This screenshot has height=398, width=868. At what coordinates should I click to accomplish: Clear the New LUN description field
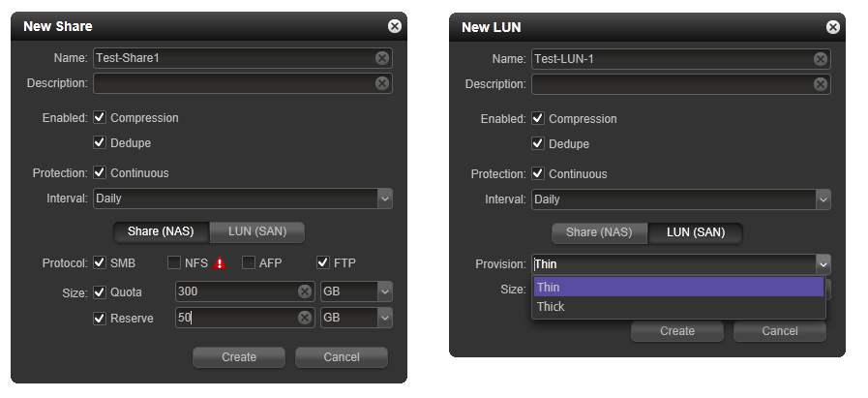(821, 83)
